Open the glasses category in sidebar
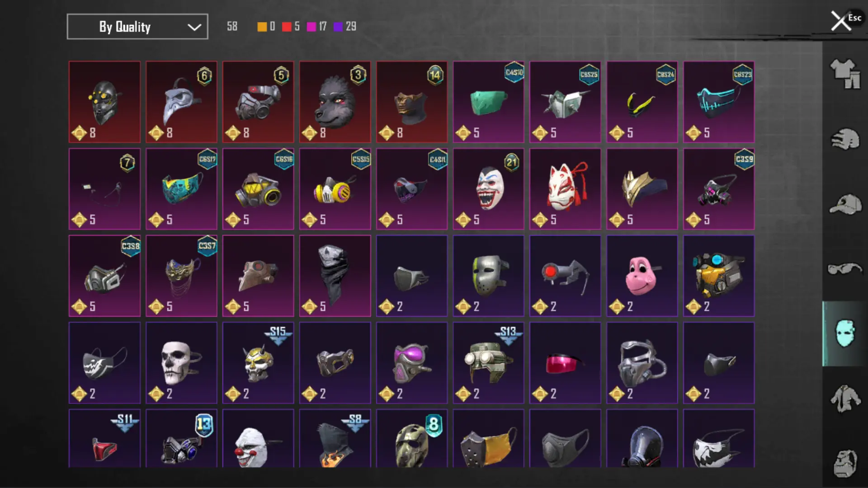The width and height of the screenshot is (868, 488). pos(845,269)
